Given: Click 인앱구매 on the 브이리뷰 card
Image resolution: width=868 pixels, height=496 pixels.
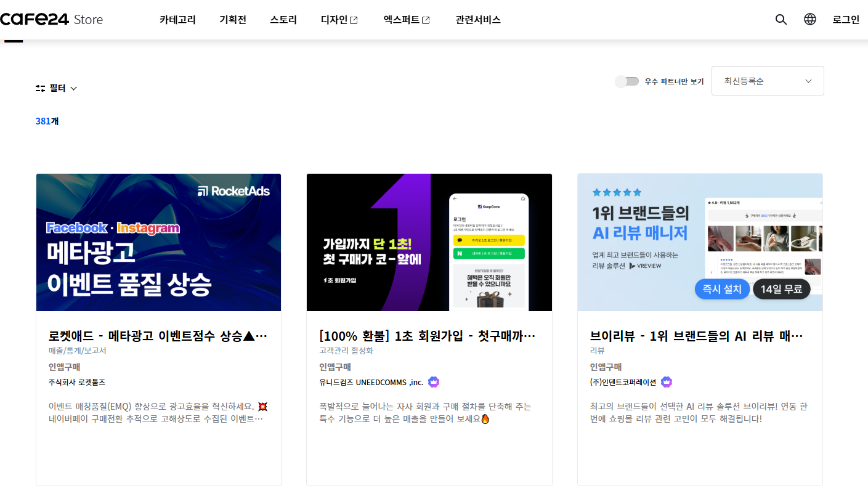Looking at the screenshot, I should click(606, 367).
